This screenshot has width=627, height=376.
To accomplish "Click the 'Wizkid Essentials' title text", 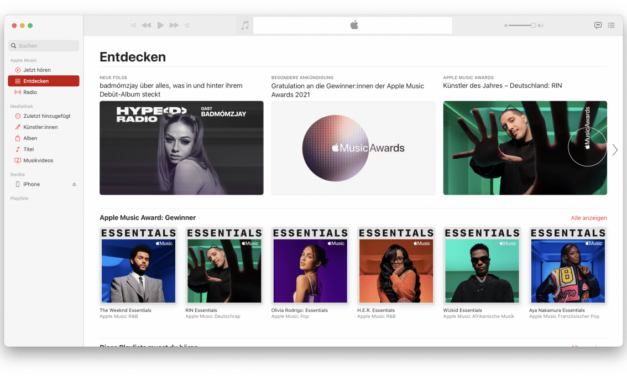I will [463, 310].
